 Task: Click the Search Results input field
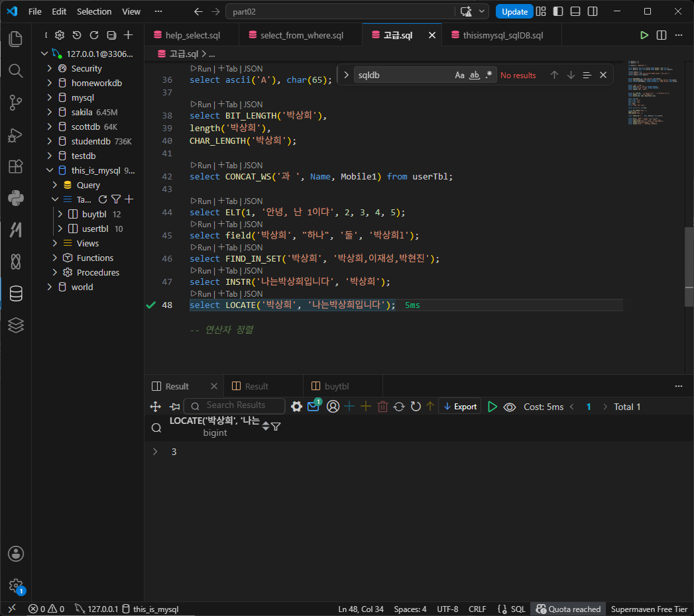coord(235,405)
